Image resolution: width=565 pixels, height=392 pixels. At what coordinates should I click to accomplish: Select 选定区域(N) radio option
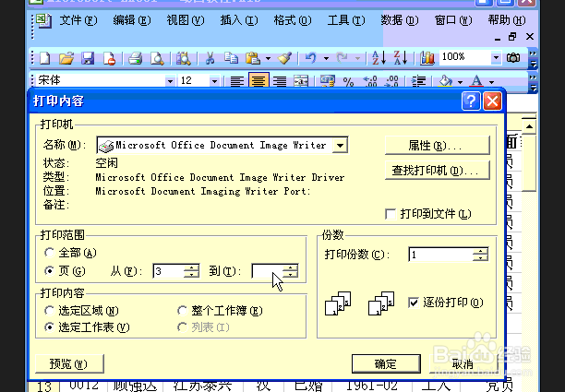(x=49, y=310)
